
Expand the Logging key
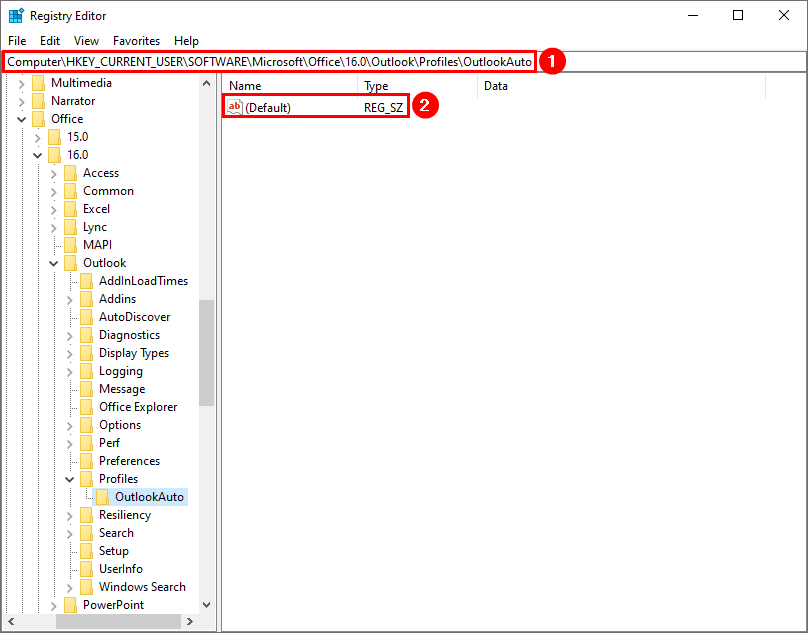click(x=70, y=372)
